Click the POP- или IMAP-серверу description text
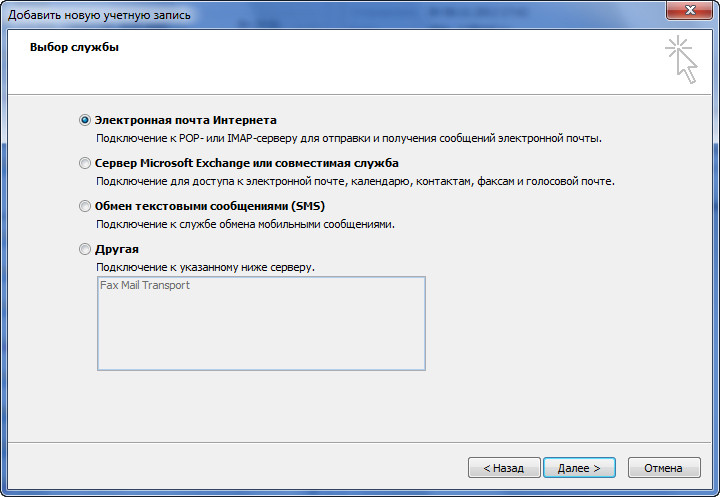Viewport: 720px width, 497px height. tap(349, 138)
